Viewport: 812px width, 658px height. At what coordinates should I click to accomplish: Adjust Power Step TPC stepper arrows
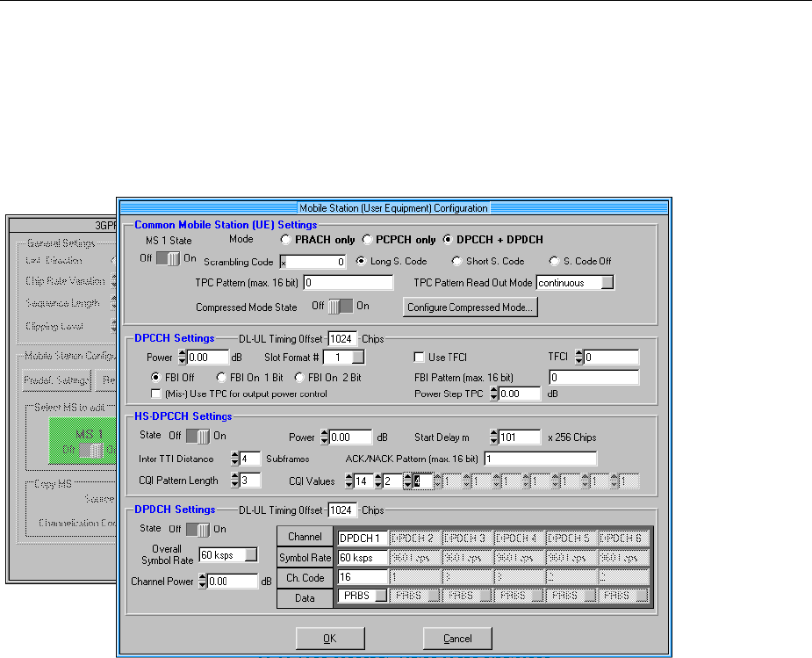point(494,394)
